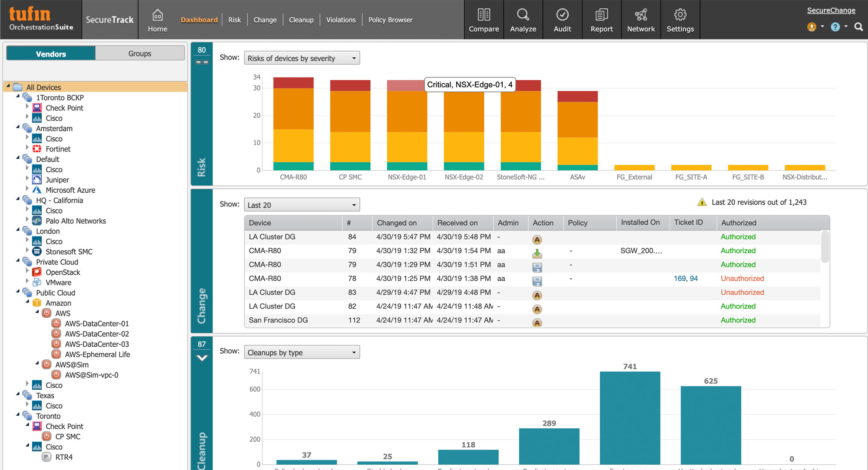Sort by the Authorized column header
The height and width of the screenshot is (470, 868).
tap(773, 223)
